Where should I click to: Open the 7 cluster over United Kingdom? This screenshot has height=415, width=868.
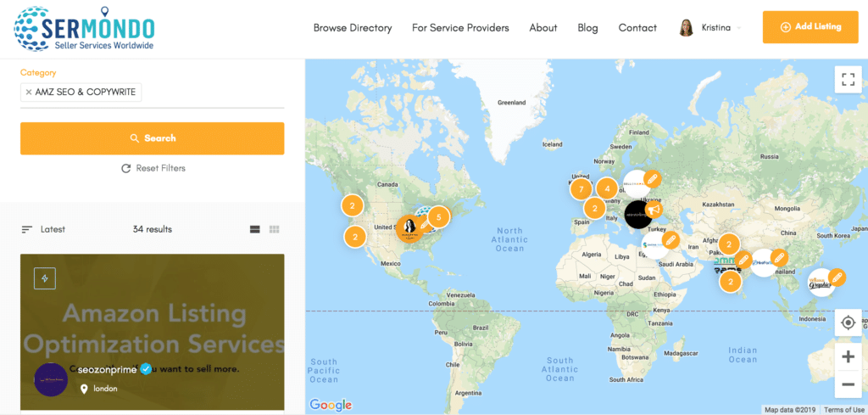click(x=581, y=189)
